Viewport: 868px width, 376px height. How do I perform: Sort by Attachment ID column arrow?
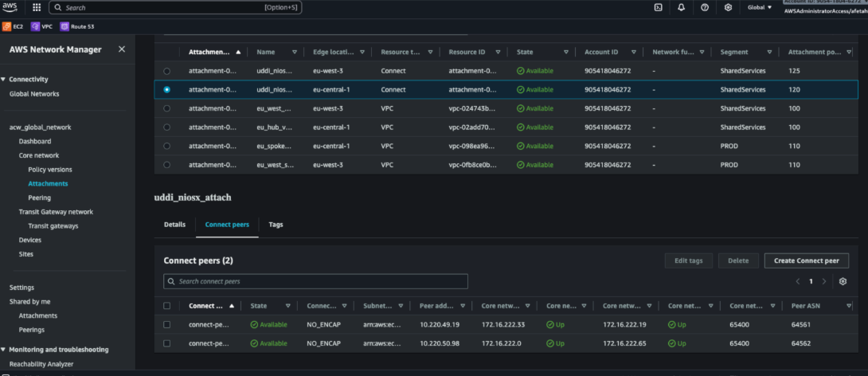238,52
